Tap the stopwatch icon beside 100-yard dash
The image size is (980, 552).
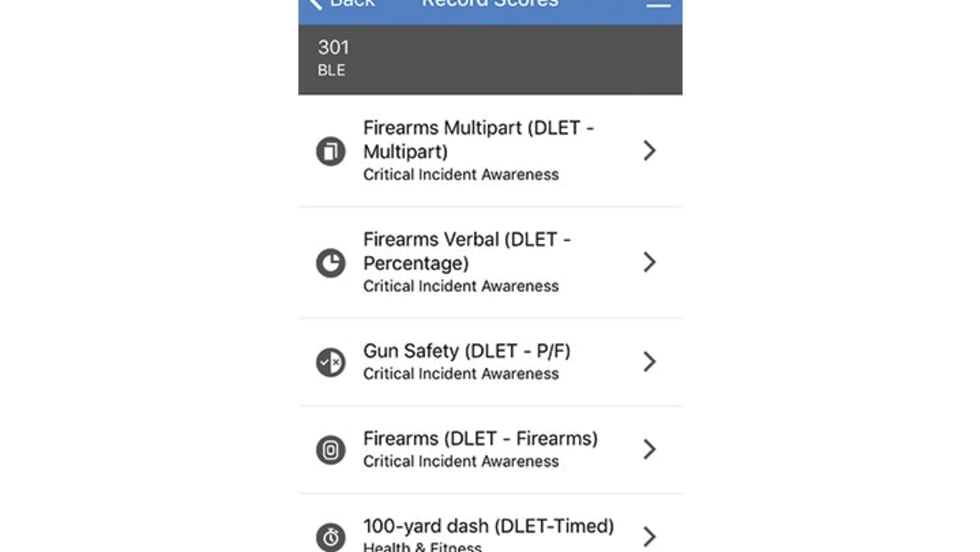pyautogui.click(x=331, y=537)
